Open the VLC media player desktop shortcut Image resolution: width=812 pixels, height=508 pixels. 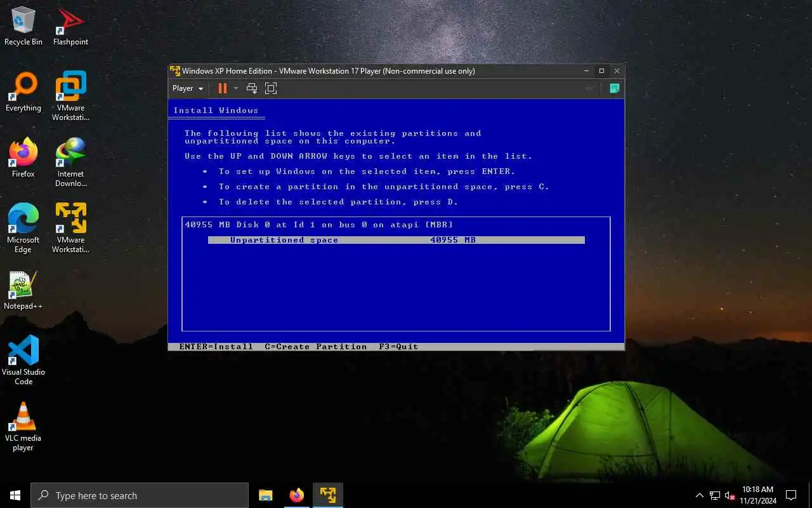click(x=23, y=427)
